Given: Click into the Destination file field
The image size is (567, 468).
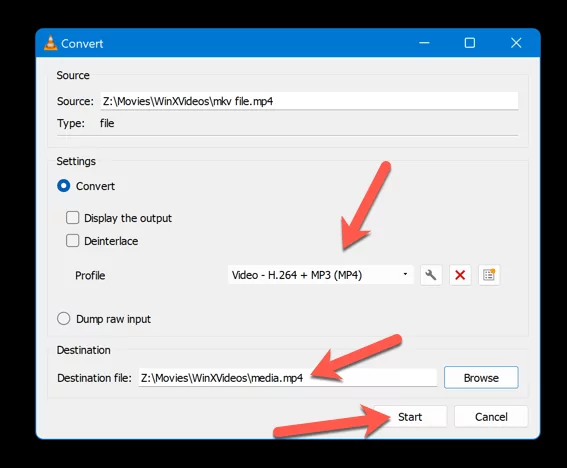Looking at the screenshot, I should 288,378.
